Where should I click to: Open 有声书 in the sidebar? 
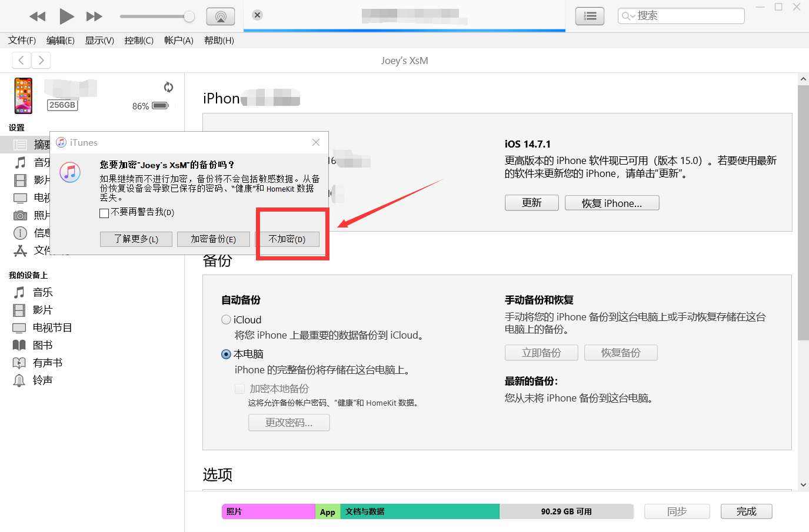47,363
